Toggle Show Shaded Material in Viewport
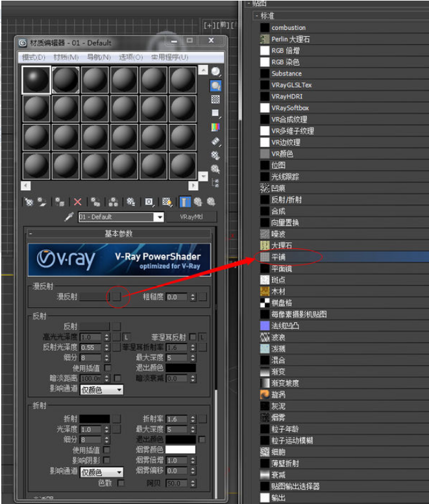429x504 pixels. 167,202
